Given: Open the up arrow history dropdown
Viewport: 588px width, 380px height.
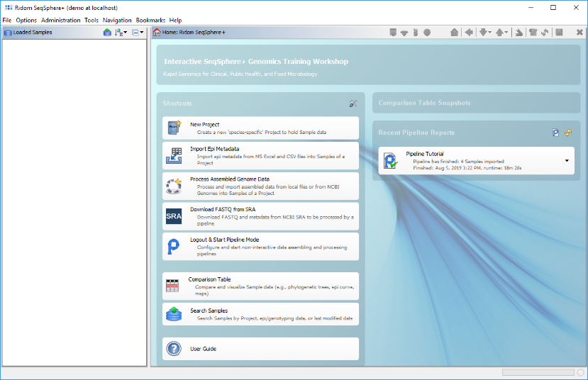Looking at the screenshot, I should [x=506, y=33].
